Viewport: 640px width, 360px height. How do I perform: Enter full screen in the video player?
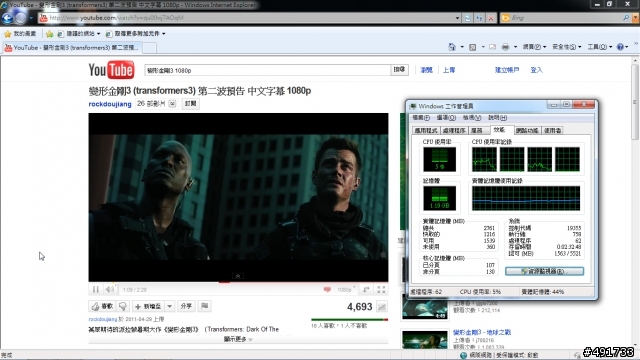point(381,289)
